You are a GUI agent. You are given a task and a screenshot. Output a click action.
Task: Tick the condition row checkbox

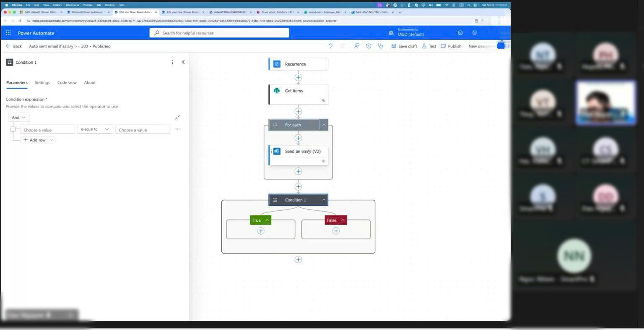click(13, 129)
